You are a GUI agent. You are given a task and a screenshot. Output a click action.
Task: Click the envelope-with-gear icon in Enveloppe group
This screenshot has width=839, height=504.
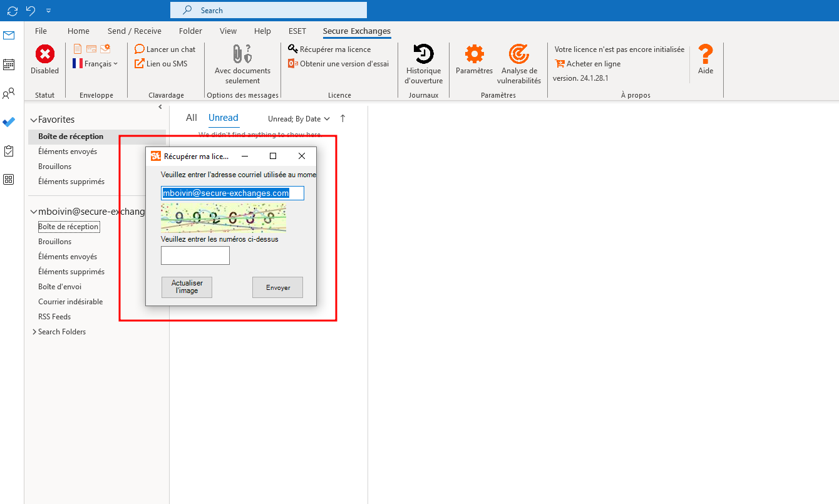[105, 49]
